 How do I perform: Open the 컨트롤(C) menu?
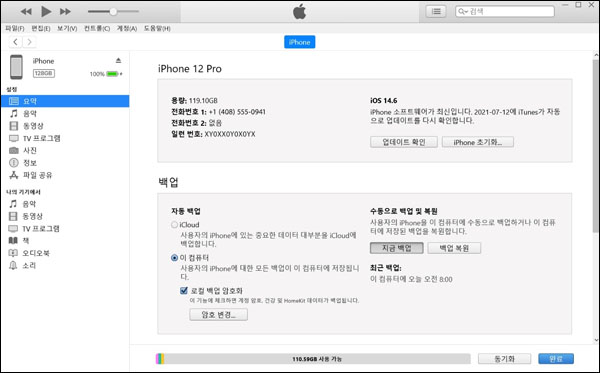[97, 28]
